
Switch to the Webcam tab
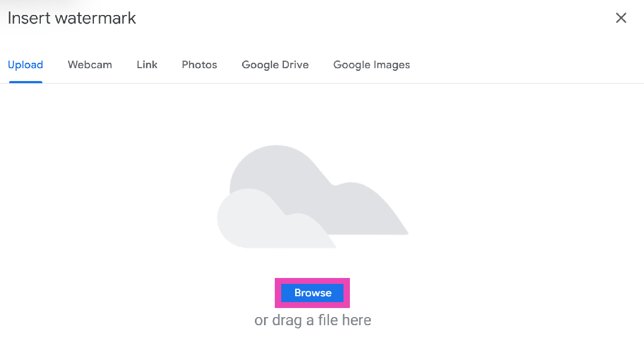pyautogui.click(x=90, y=65)
